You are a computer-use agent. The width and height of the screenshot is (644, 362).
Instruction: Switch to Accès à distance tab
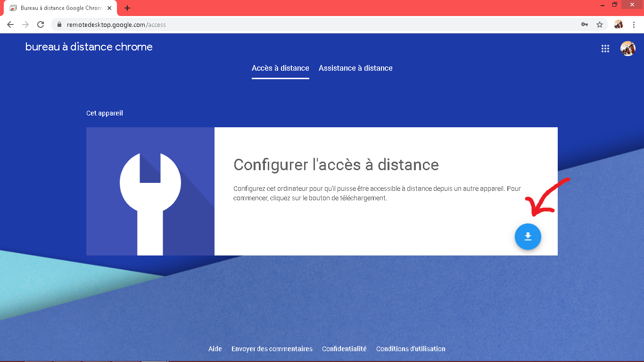pyautogui.click(x=281, y=68)
